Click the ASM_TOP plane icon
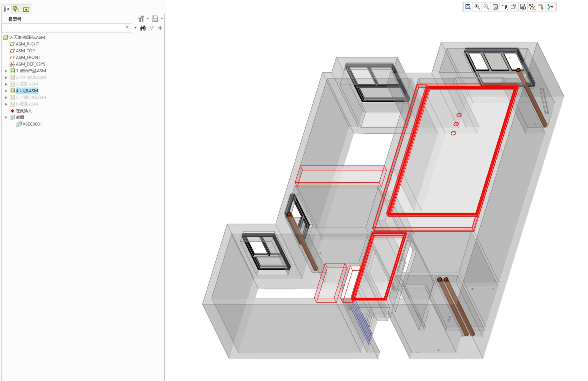Screen dimensions: 588x381 tap(12, 51)
